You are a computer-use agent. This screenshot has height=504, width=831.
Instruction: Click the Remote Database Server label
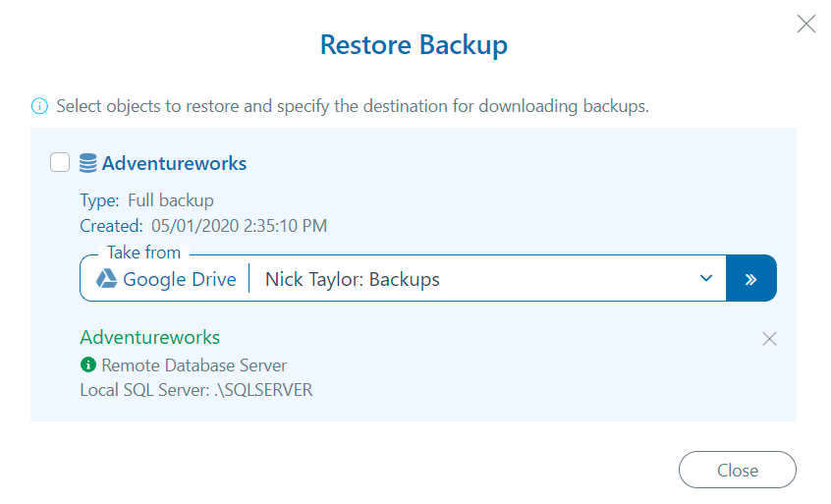click(x=194, y=365)
